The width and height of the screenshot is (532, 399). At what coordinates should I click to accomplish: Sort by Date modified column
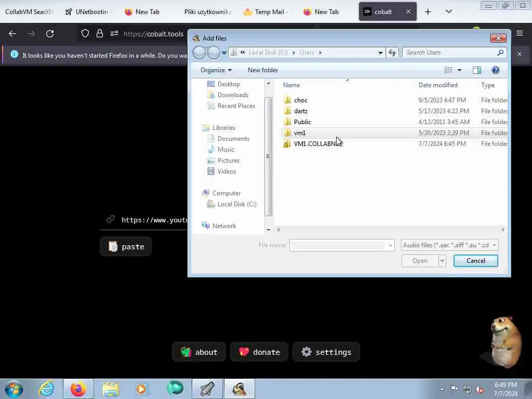(x=446, y=85)
